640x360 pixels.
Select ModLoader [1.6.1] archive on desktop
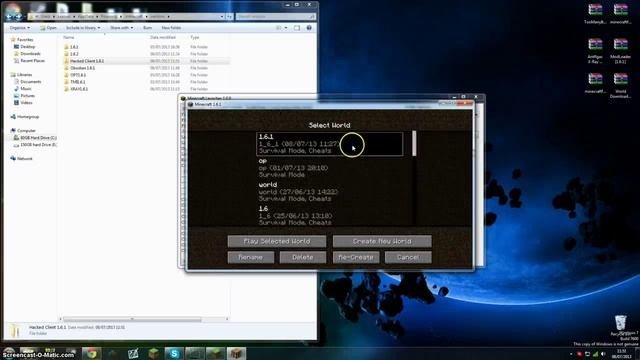(620, 51)
